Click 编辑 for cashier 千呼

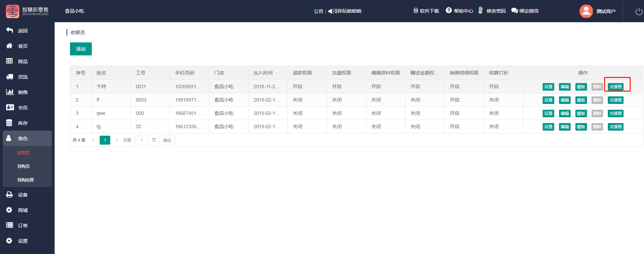tap(565, 87)
